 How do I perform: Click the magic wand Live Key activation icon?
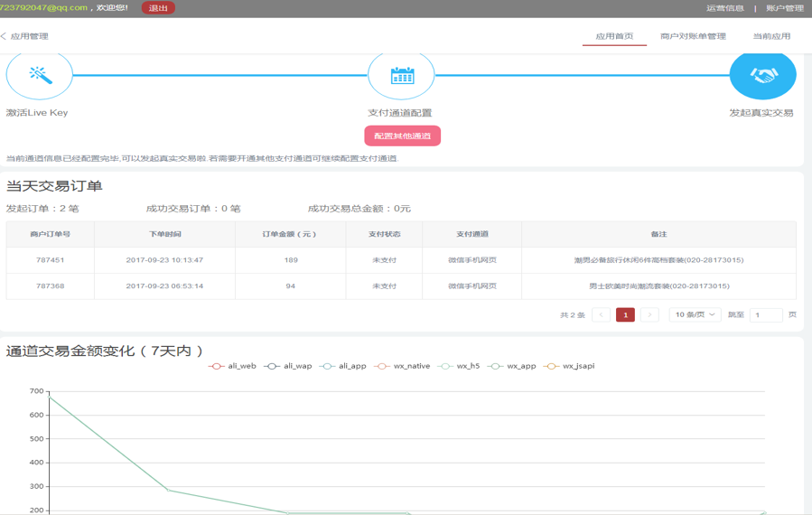[39, 75]
